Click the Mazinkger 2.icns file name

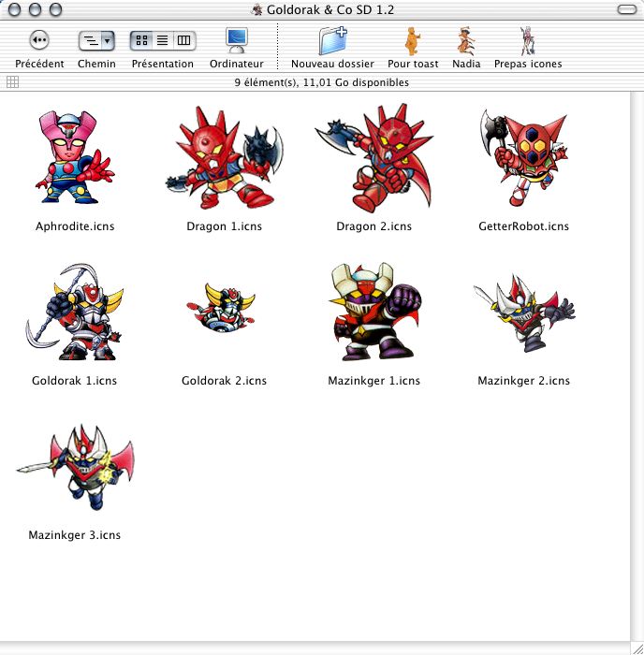[x=523, y=381]
